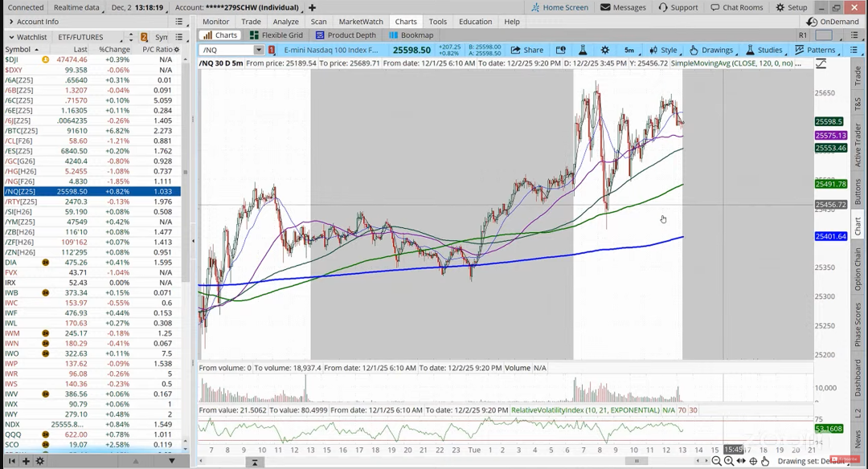Open the Patterns menu
The width and height of the screenshot is (868, 469).
point(815,50)
